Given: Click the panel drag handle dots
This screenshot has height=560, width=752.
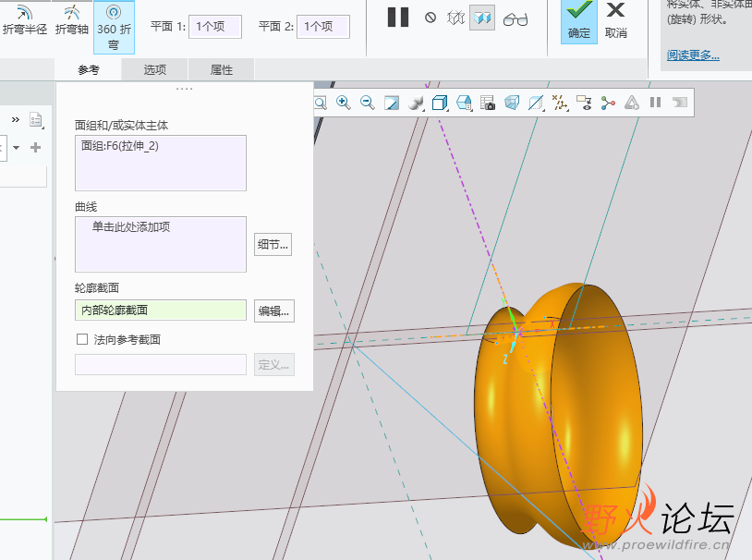Looking at the screenshot, I should 184,89.
